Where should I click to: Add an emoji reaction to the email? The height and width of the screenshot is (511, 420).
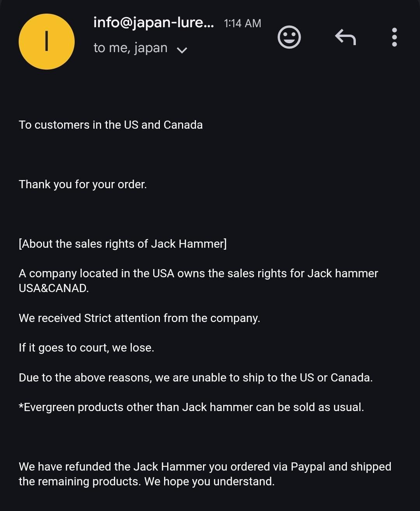coord(289,37)
